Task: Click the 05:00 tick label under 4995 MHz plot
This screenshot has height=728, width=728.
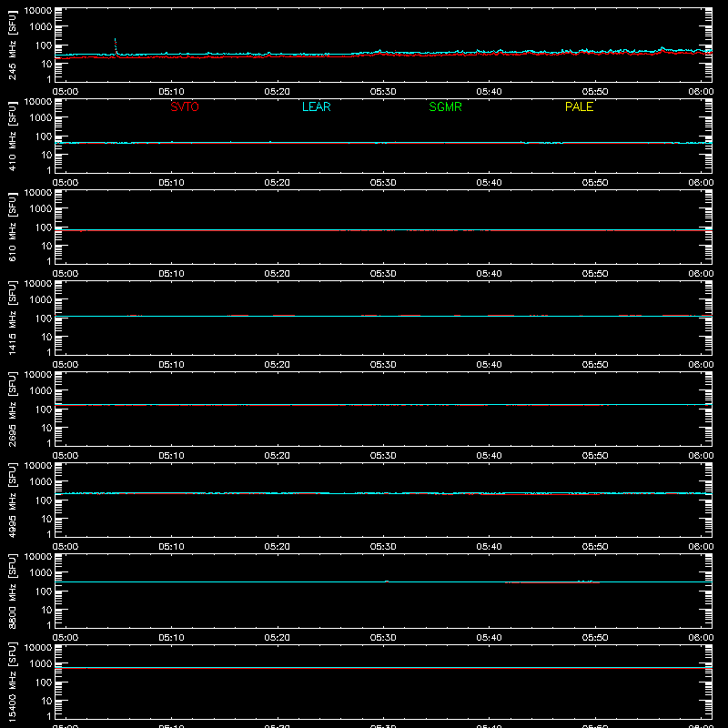Action: pyautogui.click(x=66, y=547)
